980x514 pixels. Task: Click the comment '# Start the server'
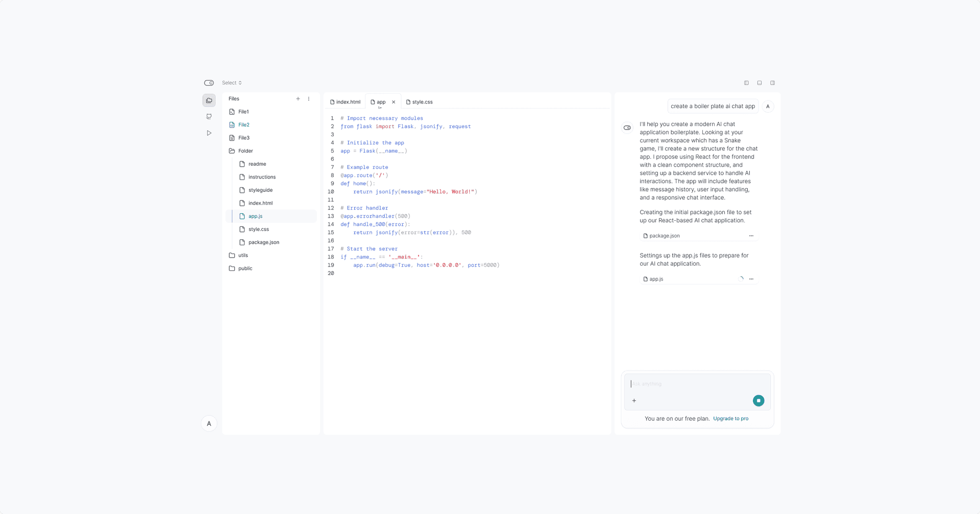coord(369,249)
